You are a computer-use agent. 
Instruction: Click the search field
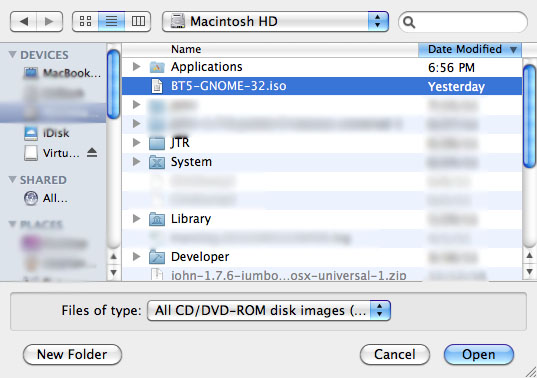point(463,22)
